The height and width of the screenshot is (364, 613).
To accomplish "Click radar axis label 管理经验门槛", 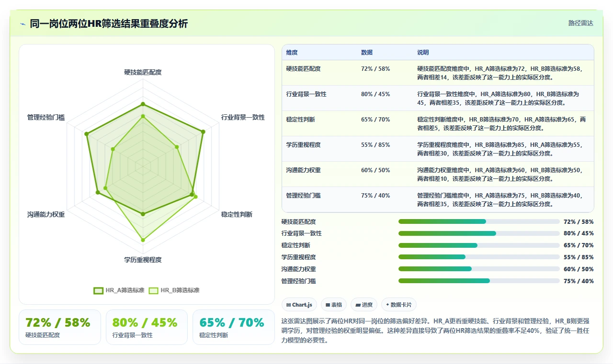I will pos(46,117).
